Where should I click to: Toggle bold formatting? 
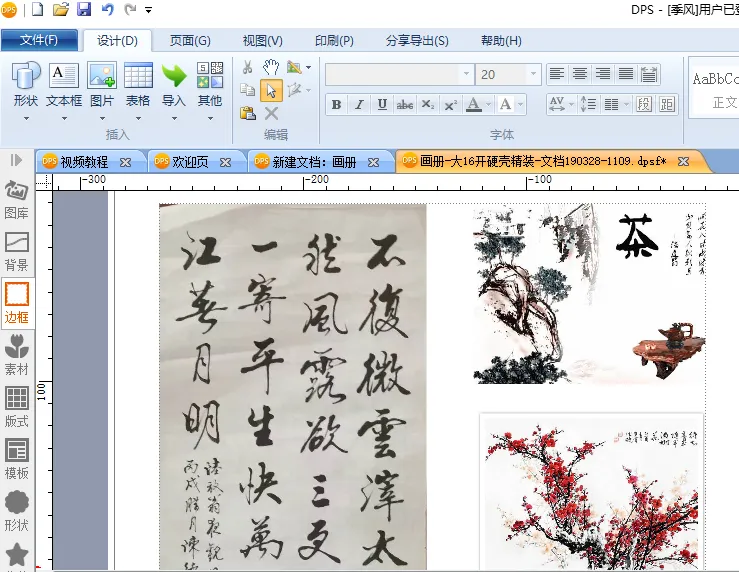(336, 105)
